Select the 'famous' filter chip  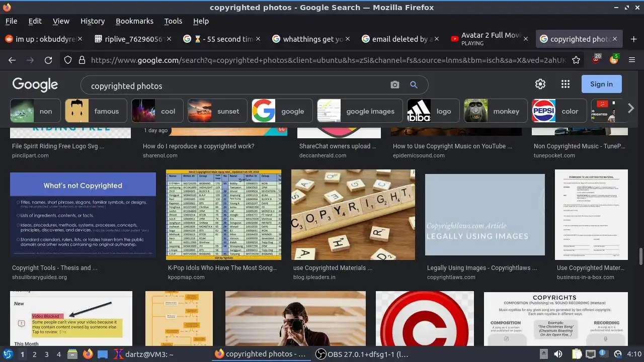(96, 111)
